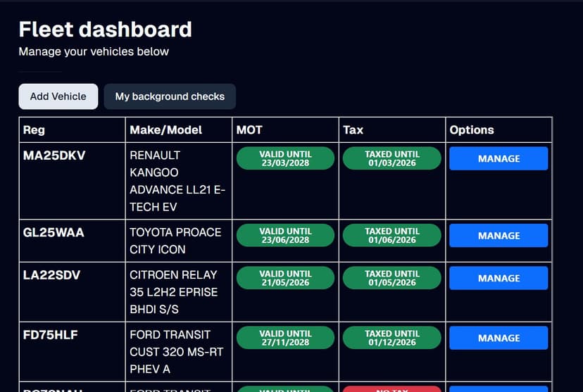The width and height of the screenshot is (583, 392).
Task: Click MOT badge valid until 23/03/2028
Action: click(x=286, y=158)
